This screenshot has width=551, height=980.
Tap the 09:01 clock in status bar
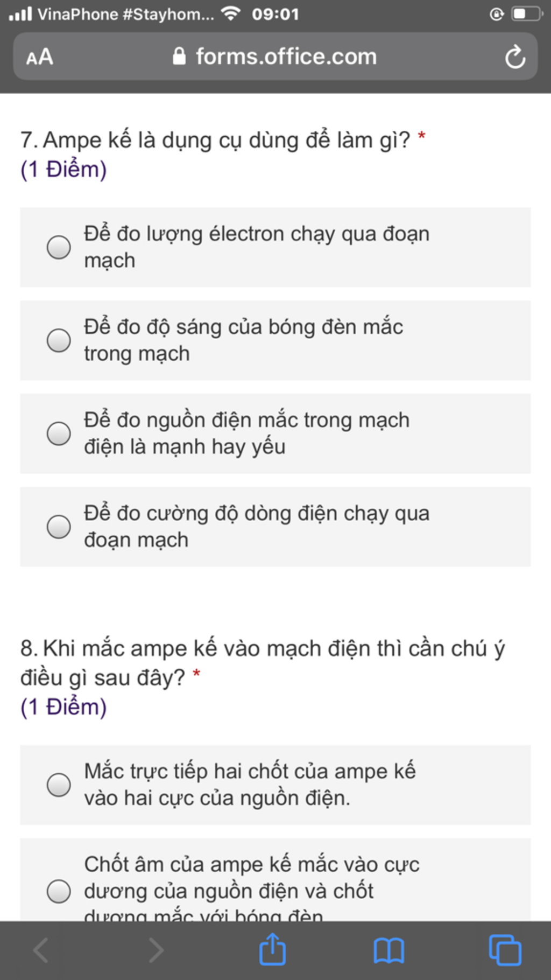pyautogui.click(x=275, y=14)
